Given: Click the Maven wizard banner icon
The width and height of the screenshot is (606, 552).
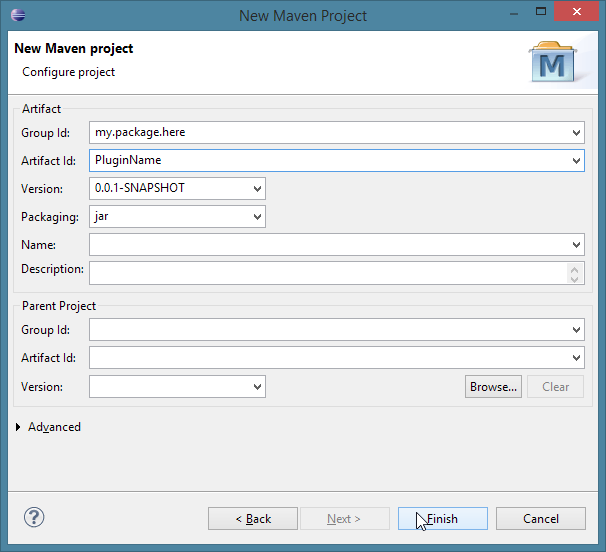Looking at the screenshot, I should (552, 62).
